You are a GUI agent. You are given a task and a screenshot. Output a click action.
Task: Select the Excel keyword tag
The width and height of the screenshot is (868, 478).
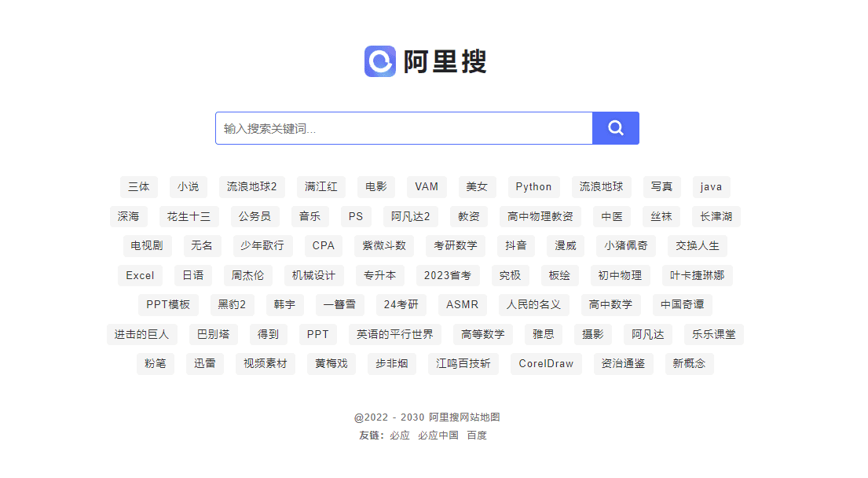click(x=140, y=275)
